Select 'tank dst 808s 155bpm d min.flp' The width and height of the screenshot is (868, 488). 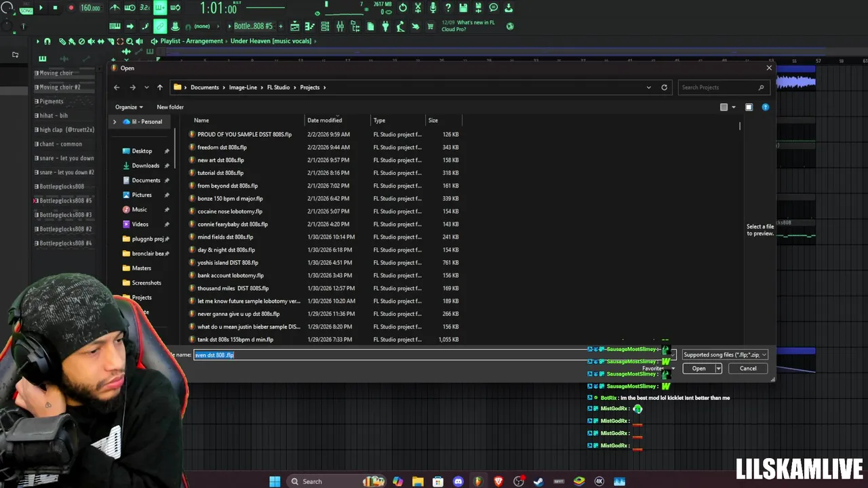pyautogui.click(x=235, y=340)
